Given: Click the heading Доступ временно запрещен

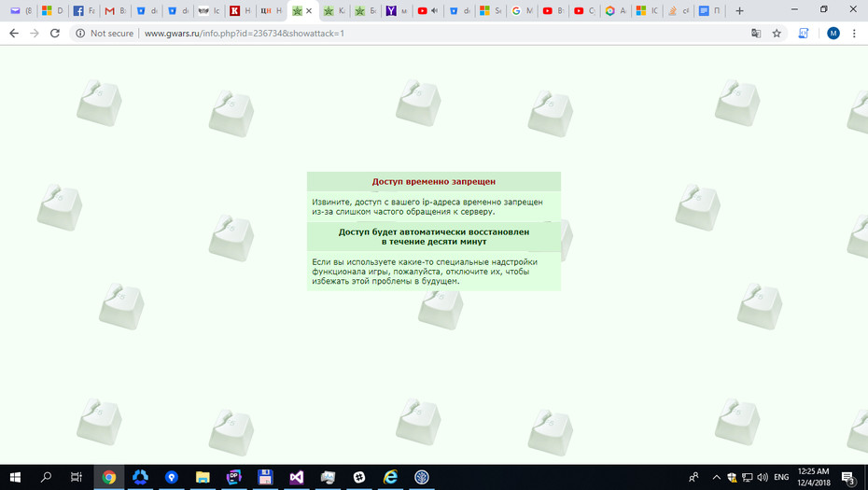Looking at the screenshot, I should [433, 182].
